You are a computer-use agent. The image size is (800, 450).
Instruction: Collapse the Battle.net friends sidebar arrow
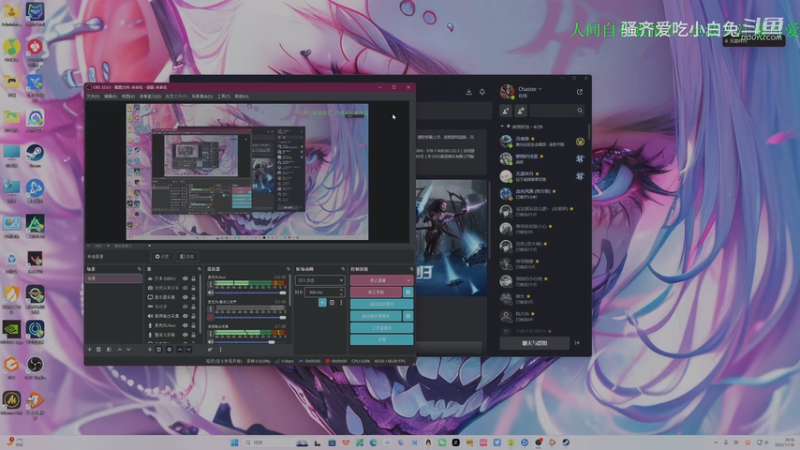click(577, 343)
